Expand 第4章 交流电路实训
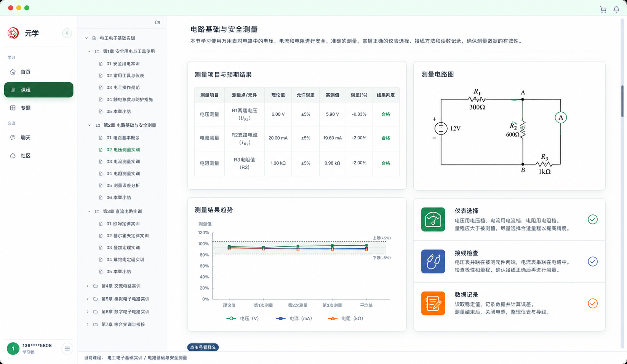The image size is (627, 364). coord(88,286)
